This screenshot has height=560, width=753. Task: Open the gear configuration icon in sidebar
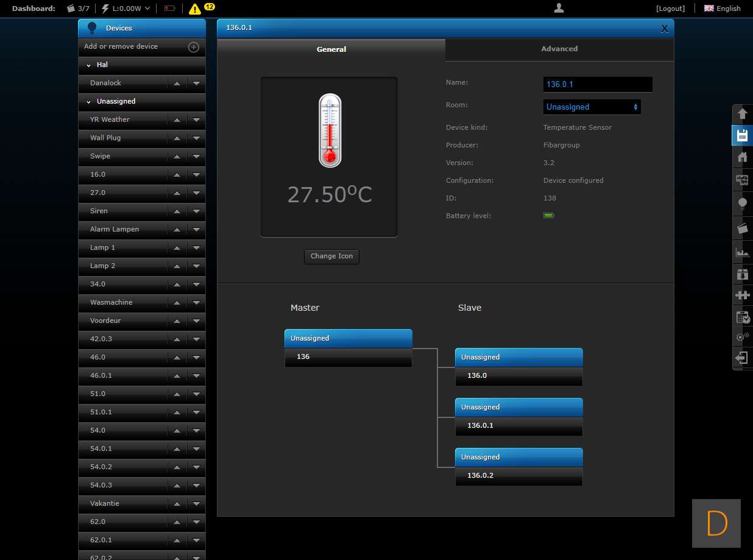(742, 336)
